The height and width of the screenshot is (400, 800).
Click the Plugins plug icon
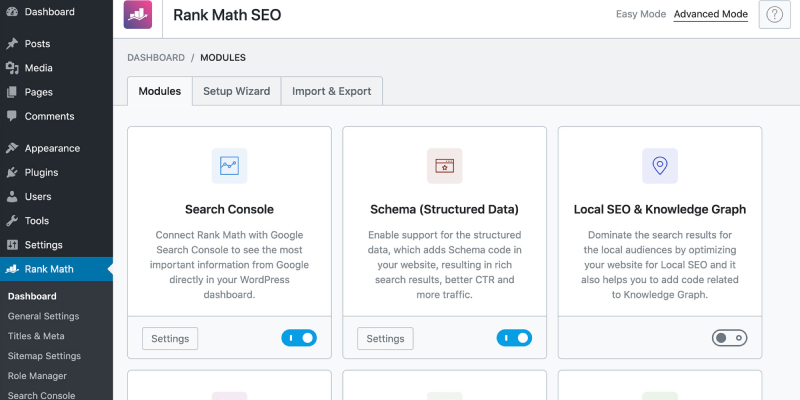pos(12,172)
